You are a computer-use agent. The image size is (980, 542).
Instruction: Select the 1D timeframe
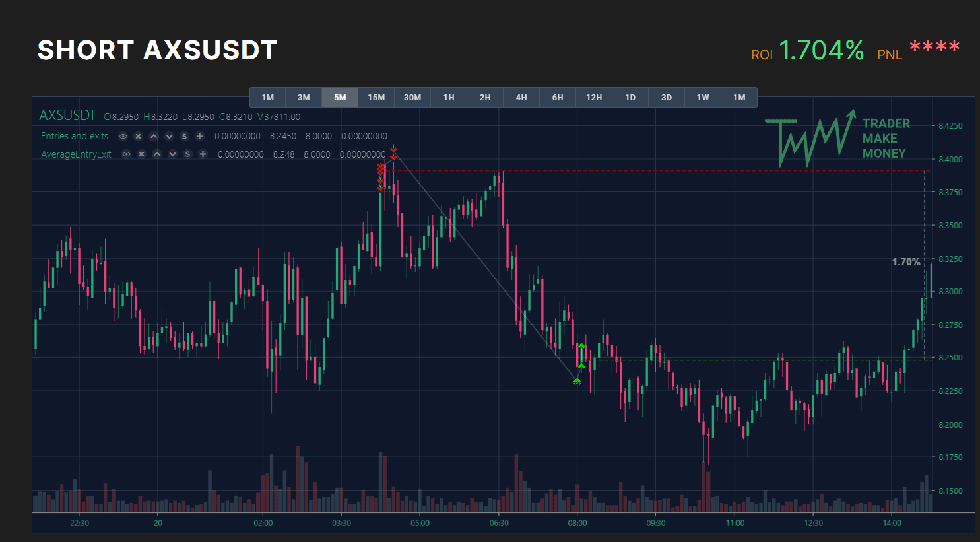click(x=630, y=97)
